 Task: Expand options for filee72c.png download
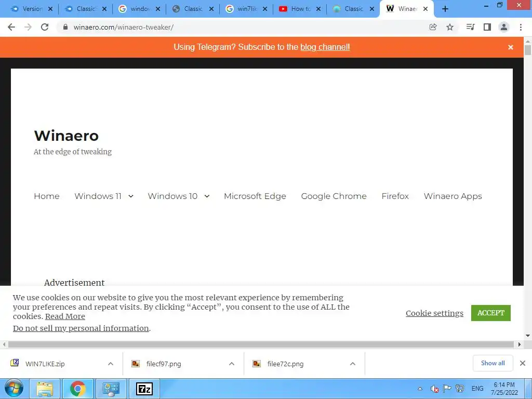pyautogui.click(x=353, y=364)
